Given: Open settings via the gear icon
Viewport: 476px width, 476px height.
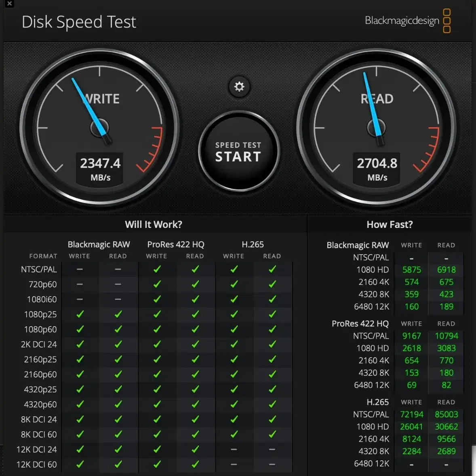Looking at the screenshot, I should (239, 87).
